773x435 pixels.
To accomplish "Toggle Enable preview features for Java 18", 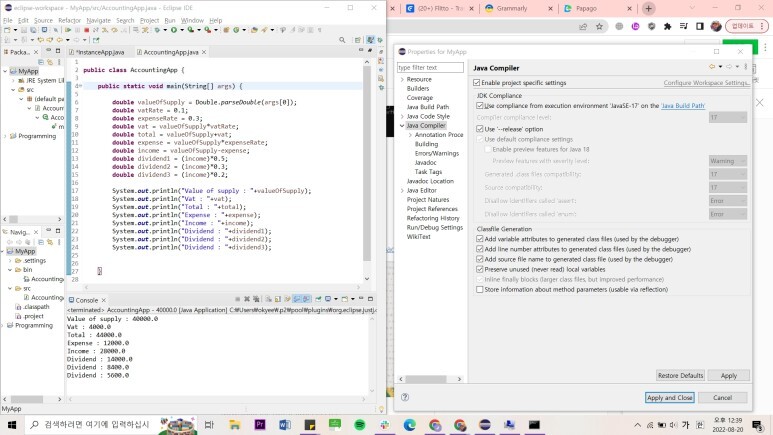I will point(488,149).
